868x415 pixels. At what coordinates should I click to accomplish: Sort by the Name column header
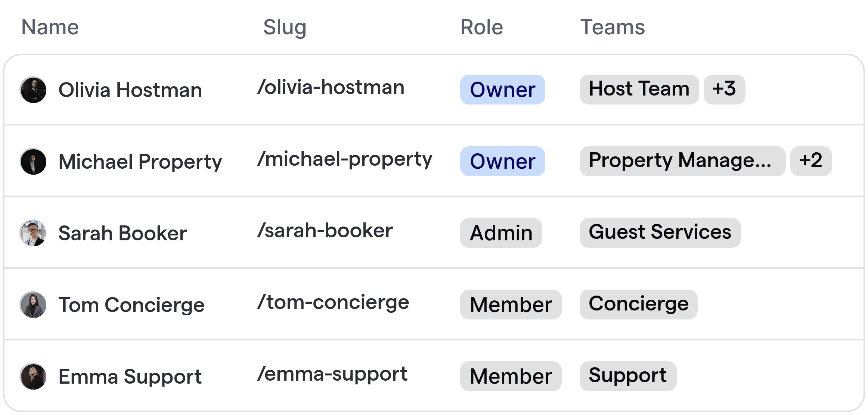tap(50, 27)
